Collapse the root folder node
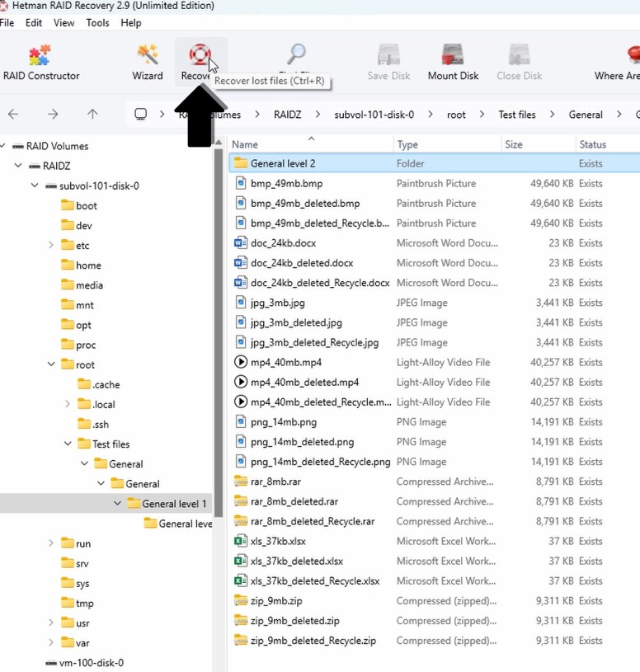 [51, 364]
